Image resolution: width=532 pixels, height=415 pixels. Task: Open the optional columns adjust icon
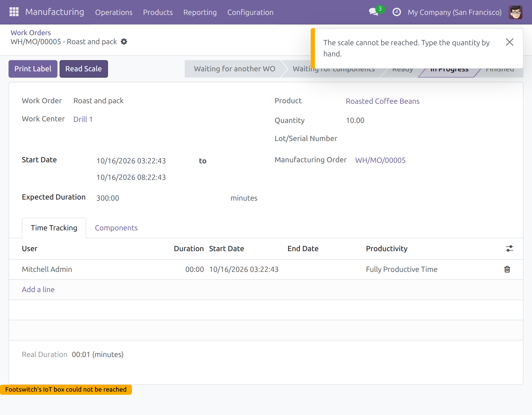509,248
